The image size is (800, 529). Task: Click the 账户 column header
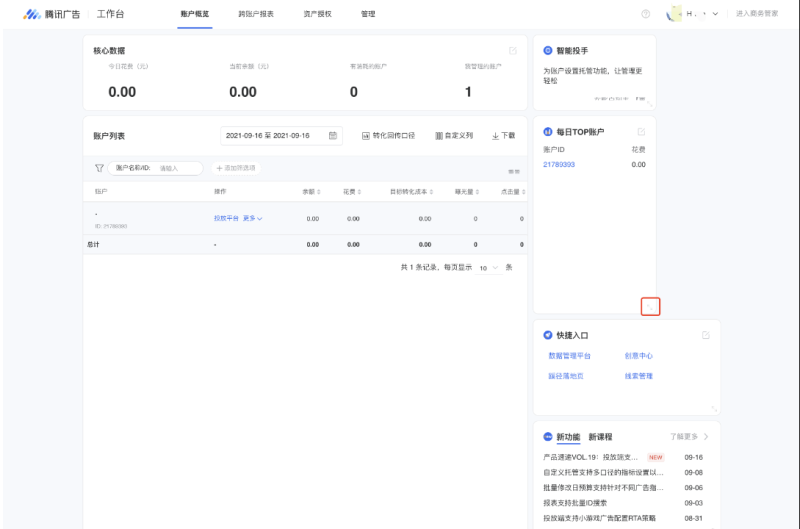[101, 192]
